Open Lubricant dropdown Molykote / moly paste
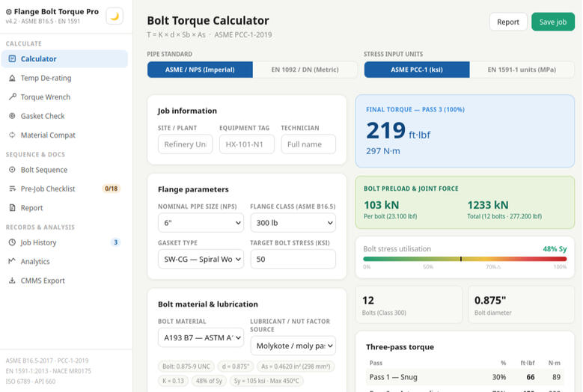The image size is (583, 392). pos(293,346)
